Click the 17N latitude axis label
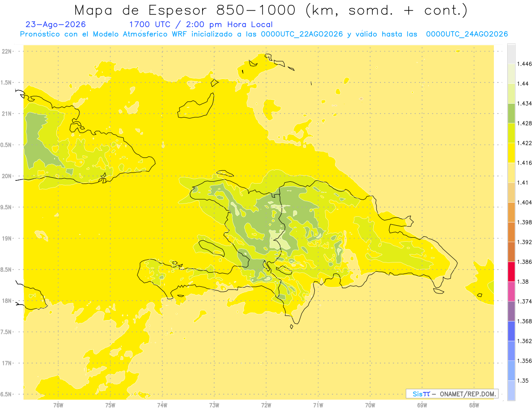This screenshot has width=532, height=411. point(7,364)
